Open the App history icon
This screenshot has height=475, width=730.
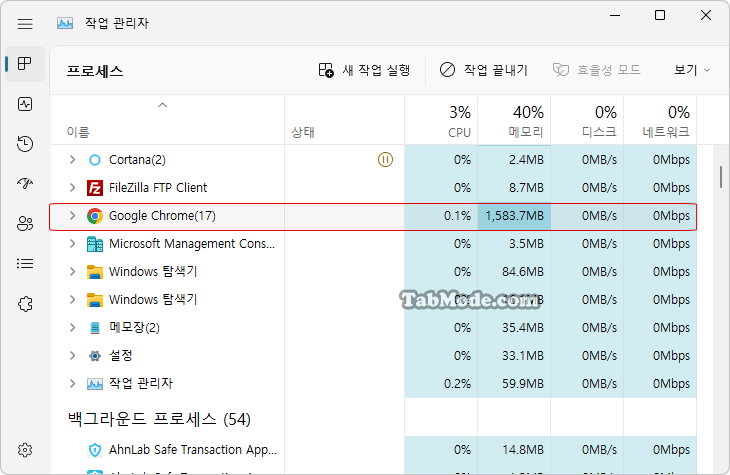pyautogui.click(x=25, y=143)
